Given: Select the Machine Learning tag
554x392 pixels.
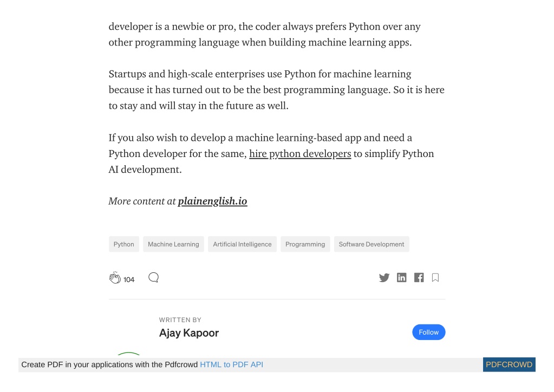Looking at the screenshot, I should coord(173,244).
